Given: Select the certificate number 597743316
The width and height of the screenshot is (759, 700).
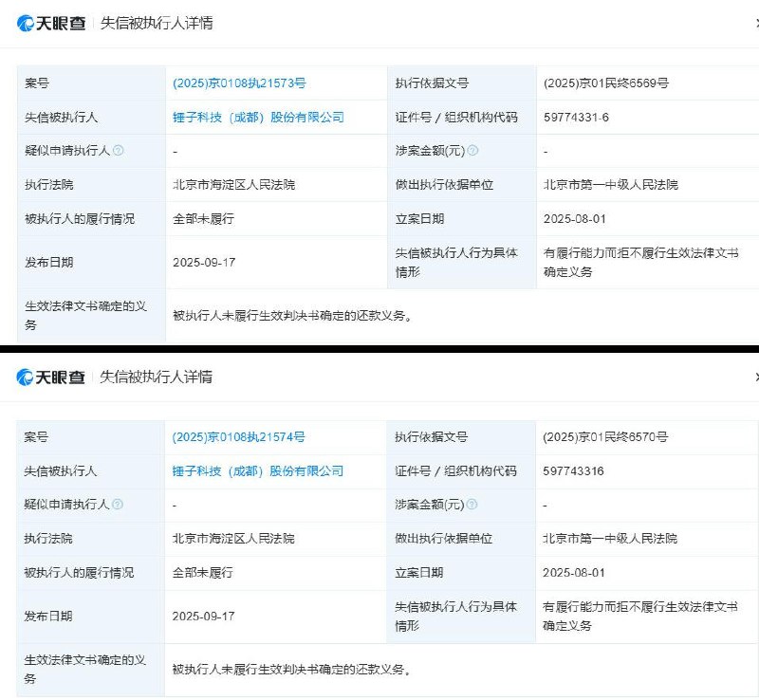Looking at the screenshot, I should [573, 471].
